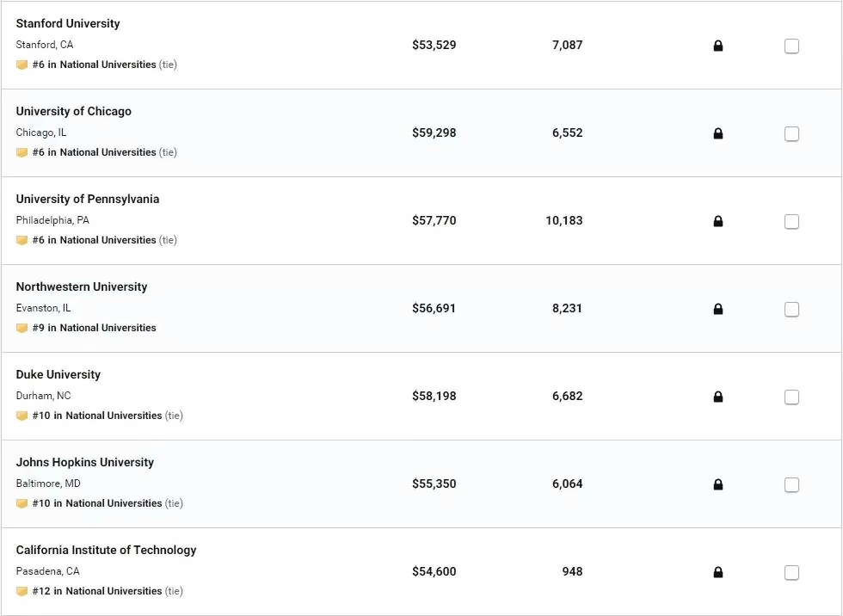Click the Johns Hopkins University name link
This screenshot has width=843, height=616.
(84, 462)
